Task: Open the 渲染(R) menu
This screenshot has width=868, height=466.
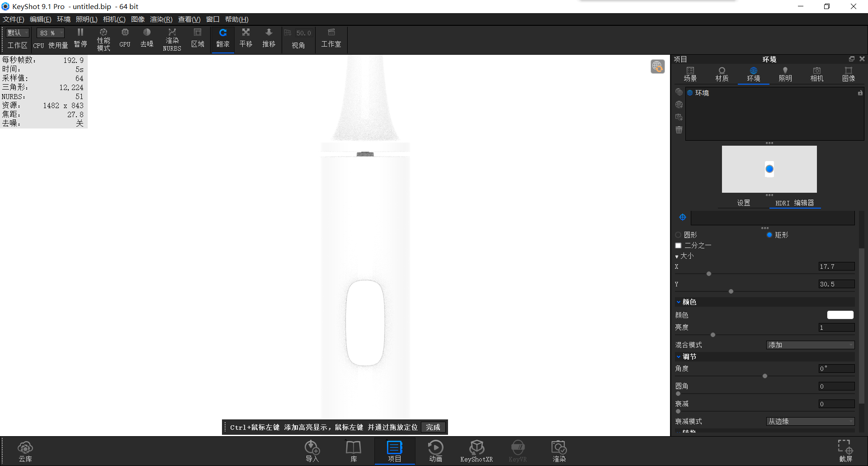Action: click(160, 19)
